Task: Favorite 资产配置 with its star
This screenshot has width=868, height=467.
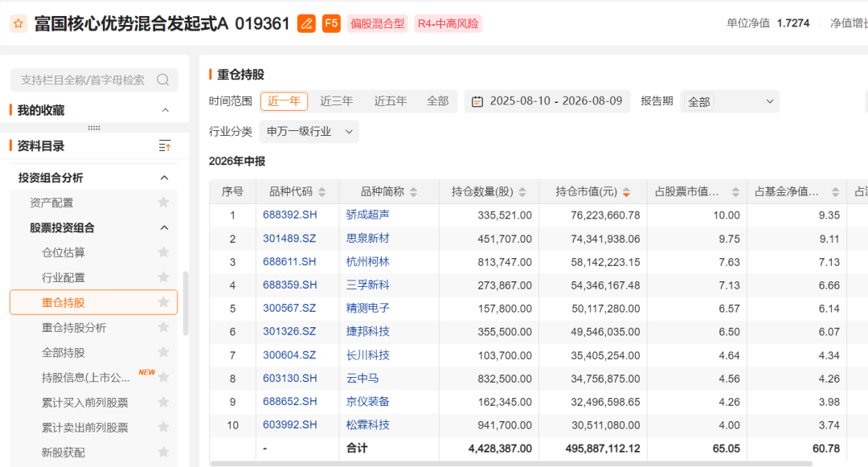Action: pyautogui.click(x=163, y=203)
